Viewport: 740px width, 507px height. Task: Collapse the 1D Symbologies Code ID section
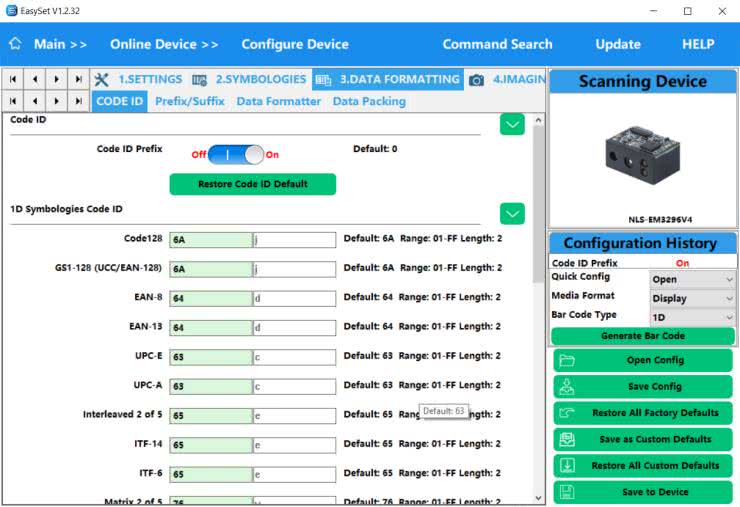coord(512,213)
